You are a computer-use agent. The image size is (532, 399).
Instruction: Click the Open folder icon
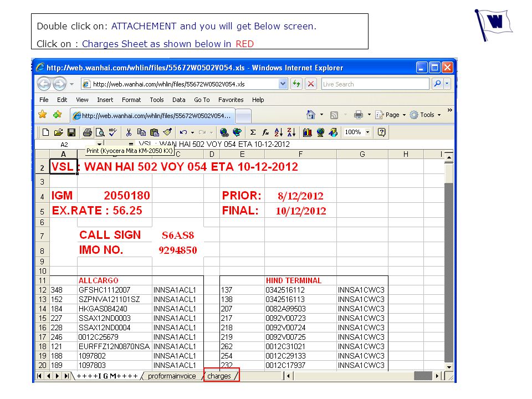tap(58, 132)
